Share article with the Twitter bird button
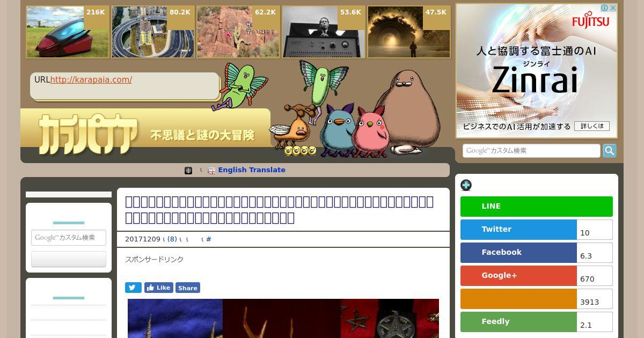 pyautogui.click(x=133, y=288)
